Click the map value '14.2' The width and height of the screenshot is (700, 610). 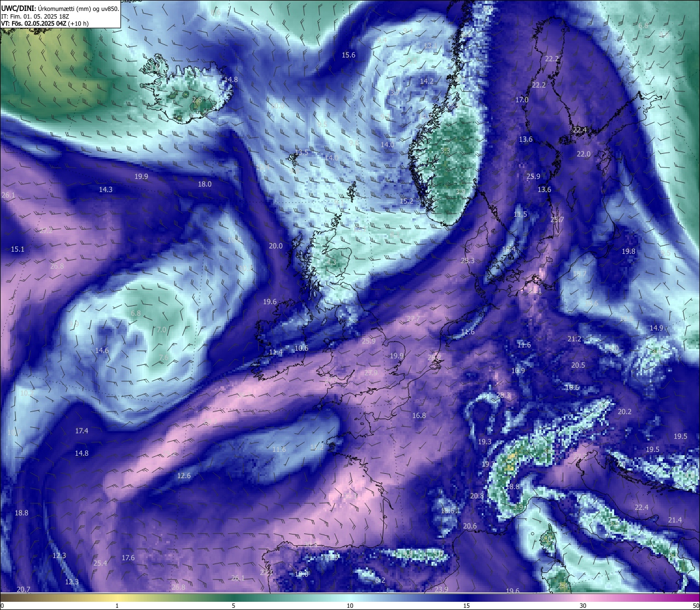[427, 81]
